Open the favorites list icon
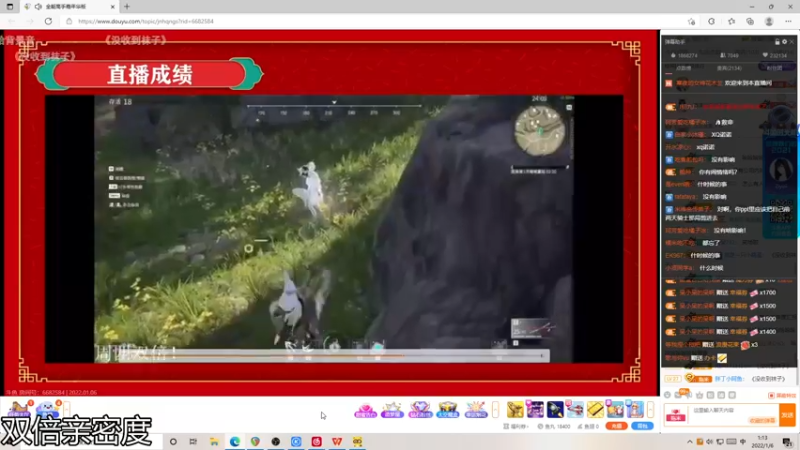800x450 pixels. pyautogui.click(x=731, y=21)
